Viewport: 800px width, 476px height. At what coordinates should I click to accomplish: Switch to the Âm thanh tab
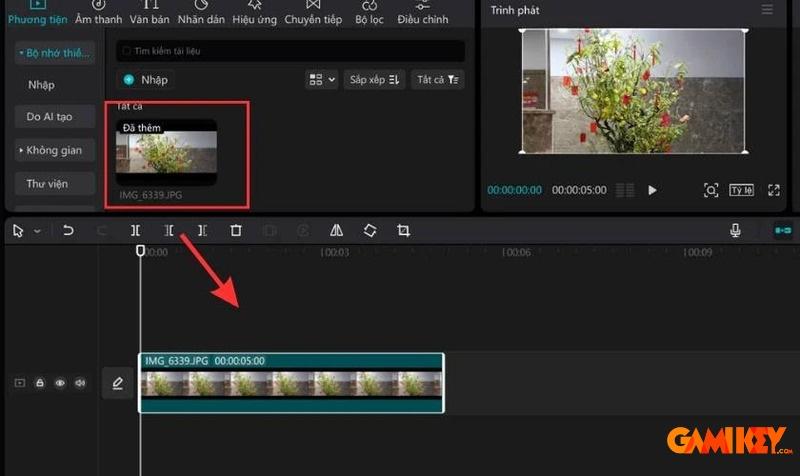coord(99,13)
